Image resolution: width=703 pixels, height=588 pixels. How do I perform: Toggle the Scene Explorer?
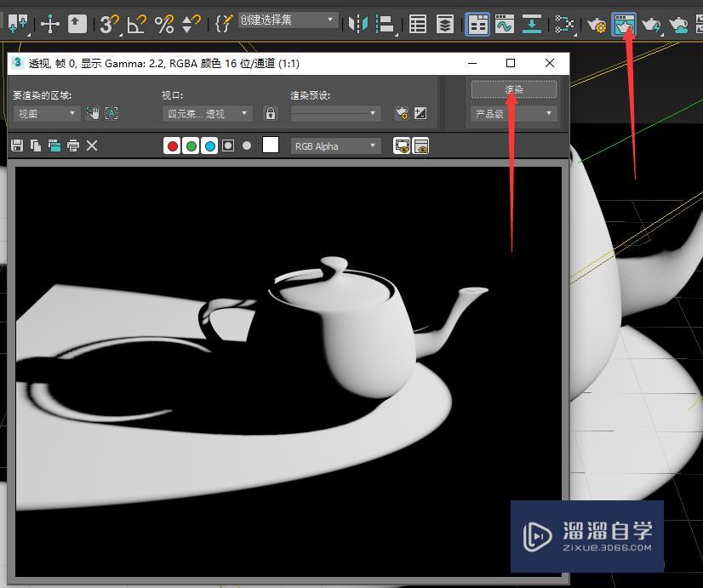(x=417, y=23)
